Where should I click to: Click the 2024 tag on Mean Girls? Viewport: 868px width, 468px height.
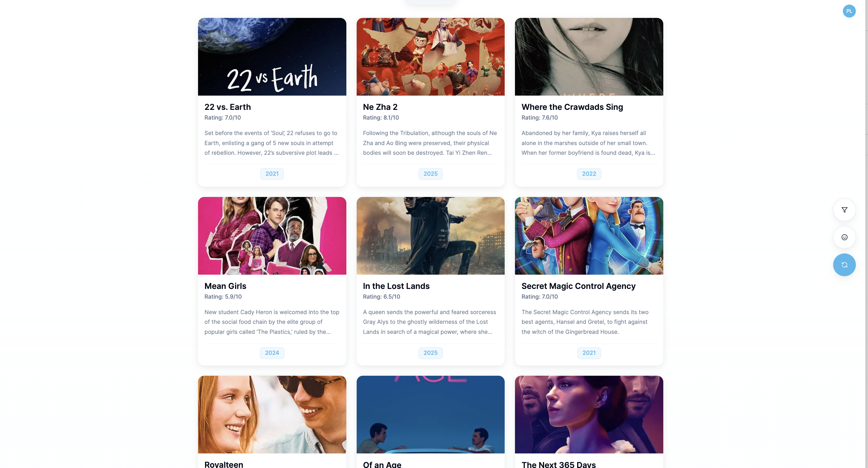pos(272,353)
